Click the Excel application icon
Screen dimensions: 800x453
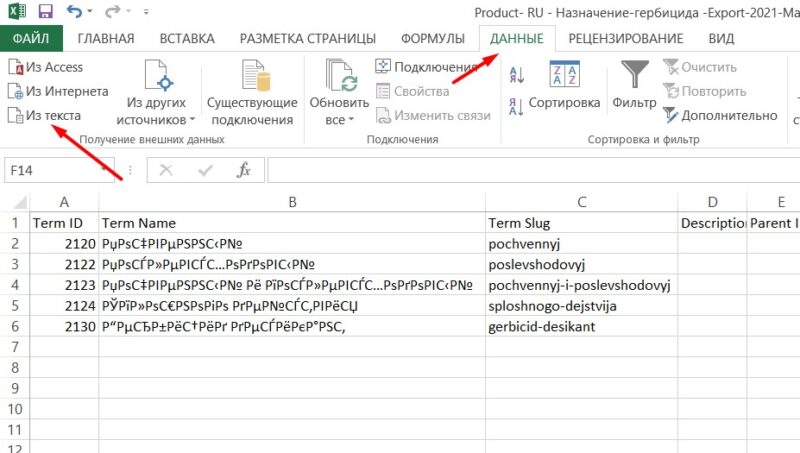(x=17, y=11)
